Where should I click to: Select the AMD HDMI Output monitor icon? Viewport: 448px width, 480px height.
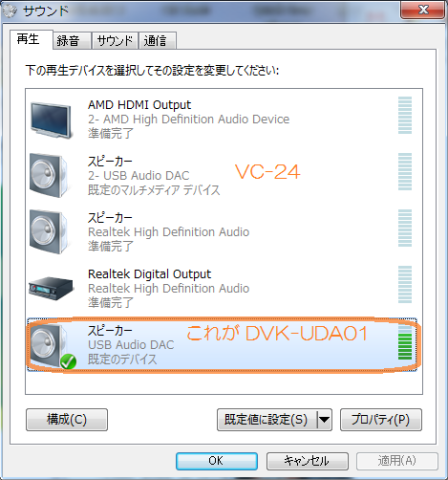tap(51, 120)
